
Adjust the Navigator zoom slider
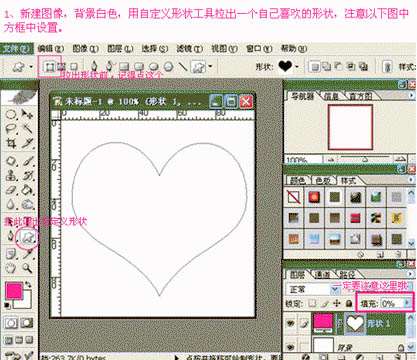point(365,160)
